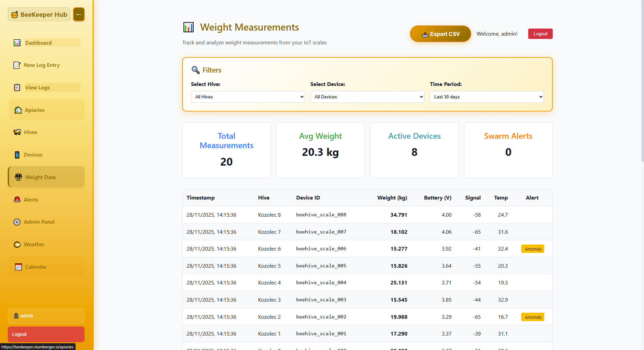Viewport: 644px width, 350px height.
Task: Click the Active Devices card
Action: pos(414,150)
